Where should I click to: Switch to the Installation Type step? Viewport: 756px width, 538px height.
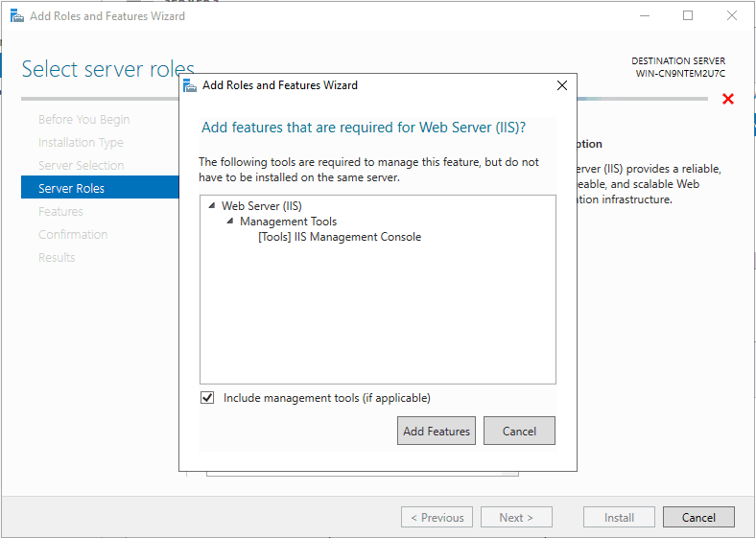(x=81, y=143)
